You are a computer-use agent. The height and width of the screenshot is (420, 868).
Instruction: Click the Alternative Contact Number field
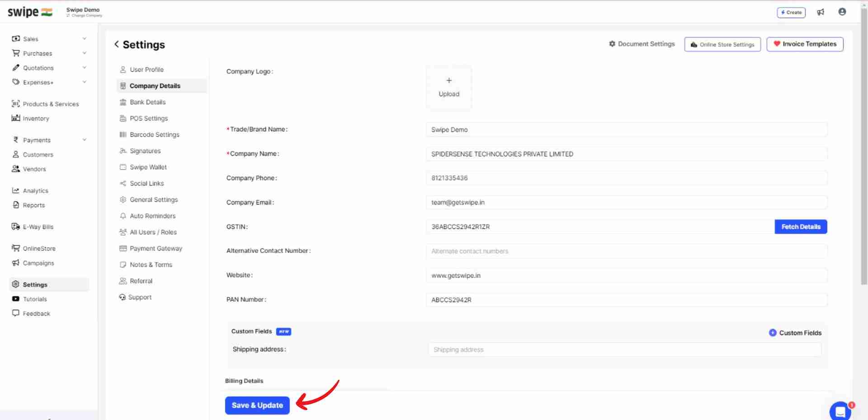627,251
